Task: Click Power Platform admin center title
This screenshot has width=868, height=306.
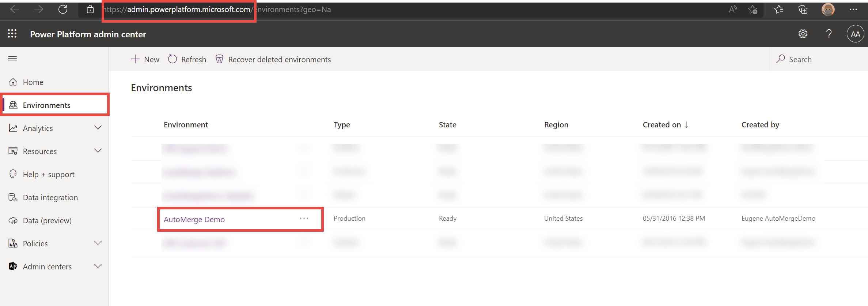Action: coord(88,34)
